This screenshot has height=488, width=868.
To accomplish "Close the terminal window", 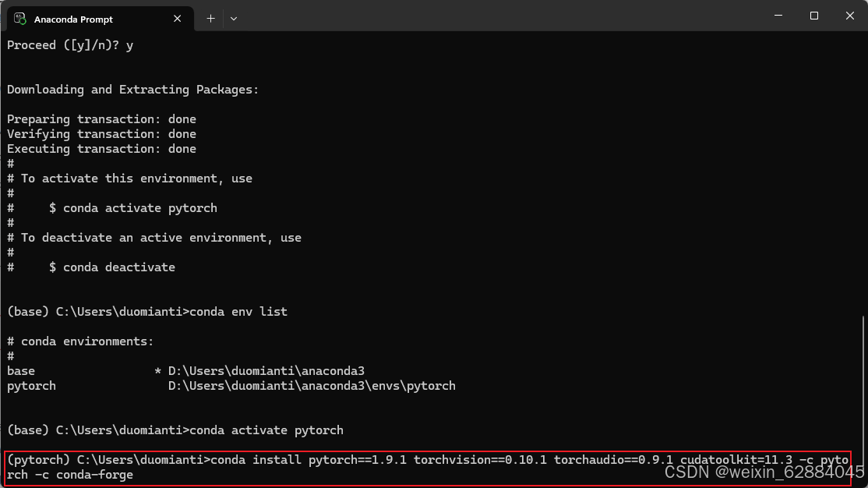I will [x=850, y=16].
